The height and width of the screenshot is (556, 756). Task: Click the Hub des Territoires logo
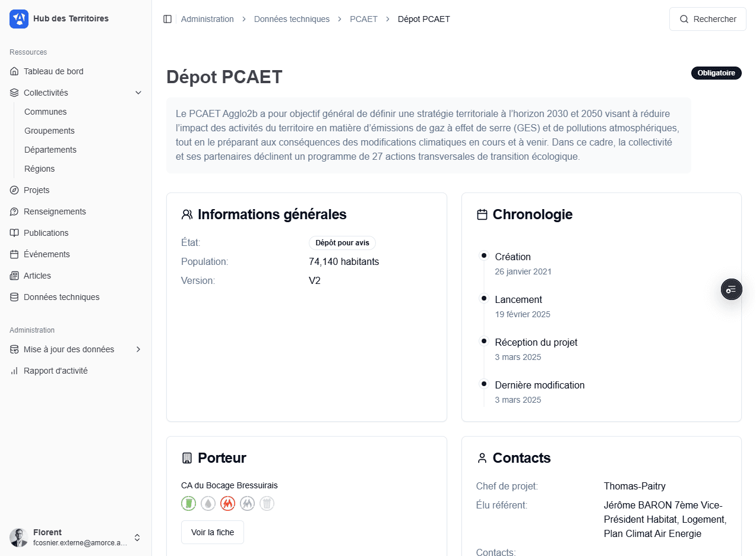[x=19, y=19]
